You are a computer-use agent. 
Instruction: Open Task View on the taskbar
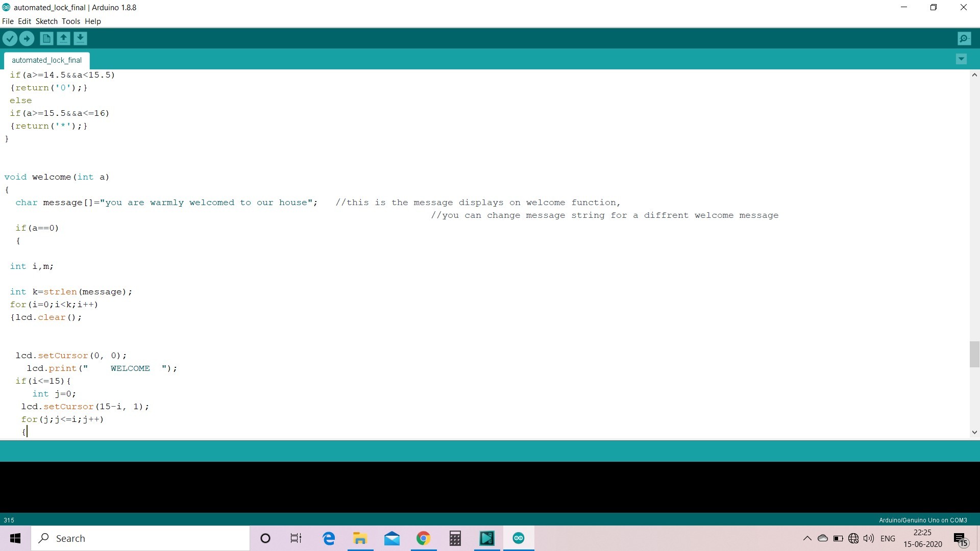pyautogui.click(x=296, y=538)
